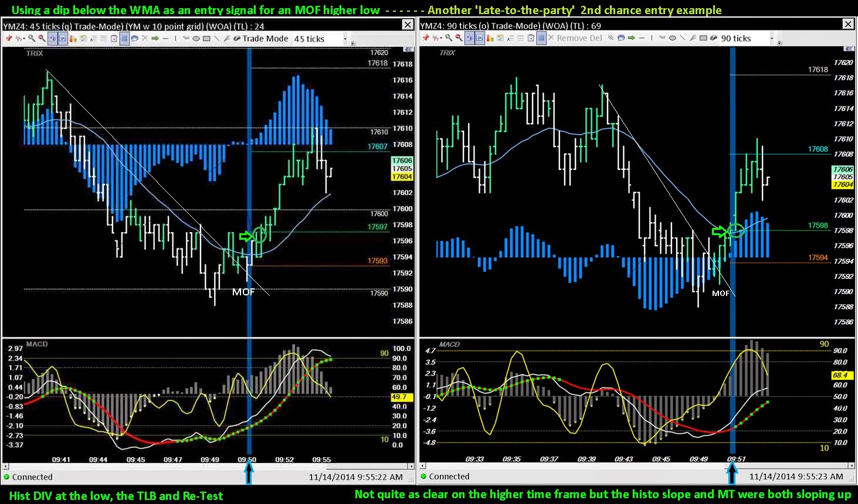Click the bar colors icon on left toolbar
This screenshot has width=858, height=504.
click(73, 39)
